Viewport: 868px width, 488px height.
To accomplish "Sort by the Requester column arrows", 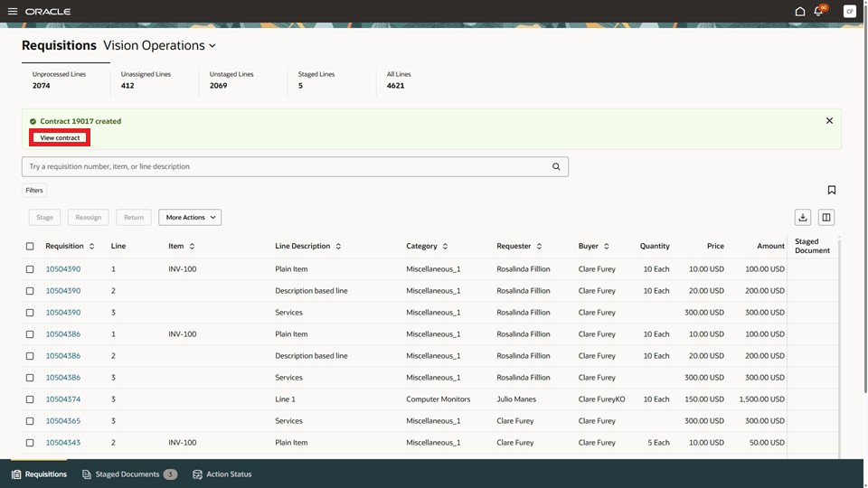I will tap(539, 246).
